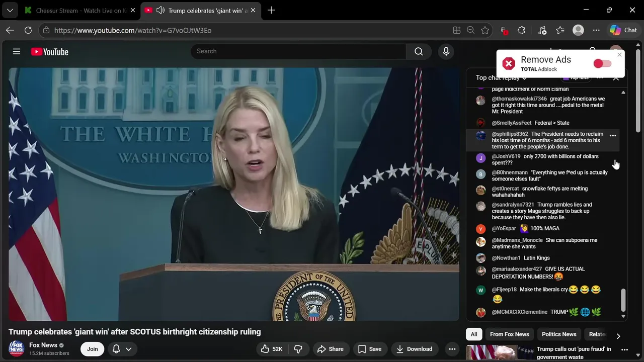Click the address bar URL
This screenshot has width=644, height=362.
[x=133, y=30]
